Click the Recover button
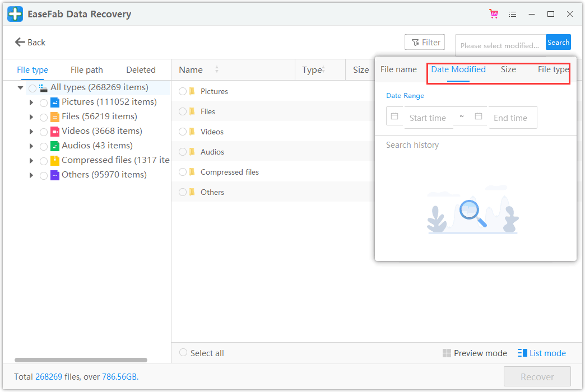585x392 pixels. point(537,377)
